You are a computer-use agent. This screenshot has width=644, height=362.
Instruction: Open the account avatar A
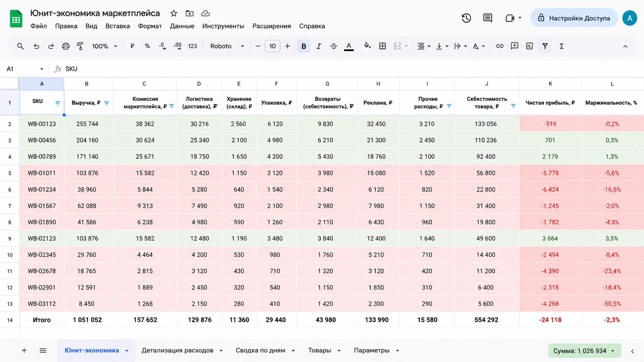(630, 18)
